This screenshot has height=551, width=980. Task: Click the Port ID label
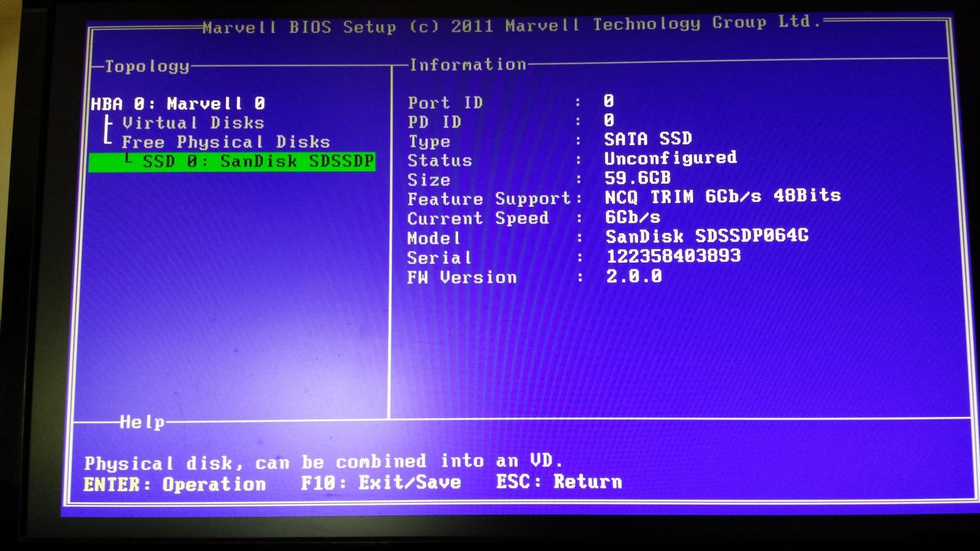(445, 103)
